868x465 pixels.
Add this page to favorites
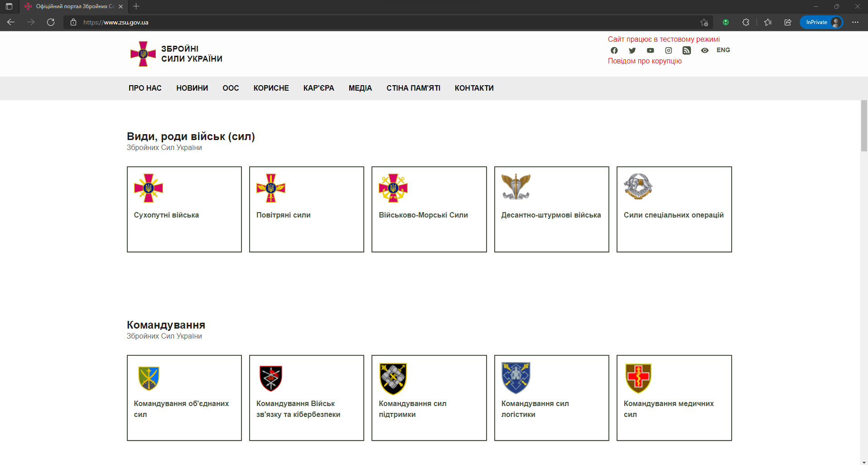pos(704,22)
